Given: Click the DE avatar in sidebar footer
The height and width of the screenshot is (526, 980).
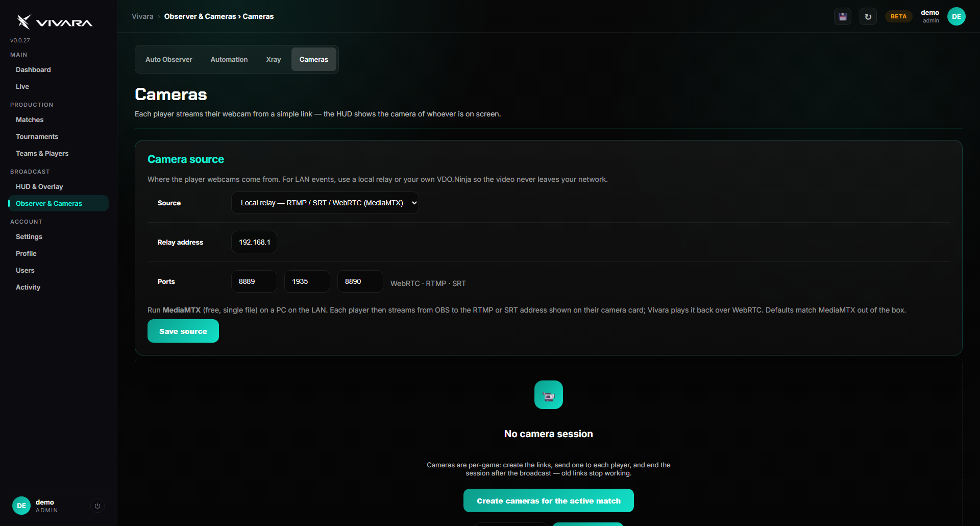Looking at the screenshot, I should tap(21, 506).
